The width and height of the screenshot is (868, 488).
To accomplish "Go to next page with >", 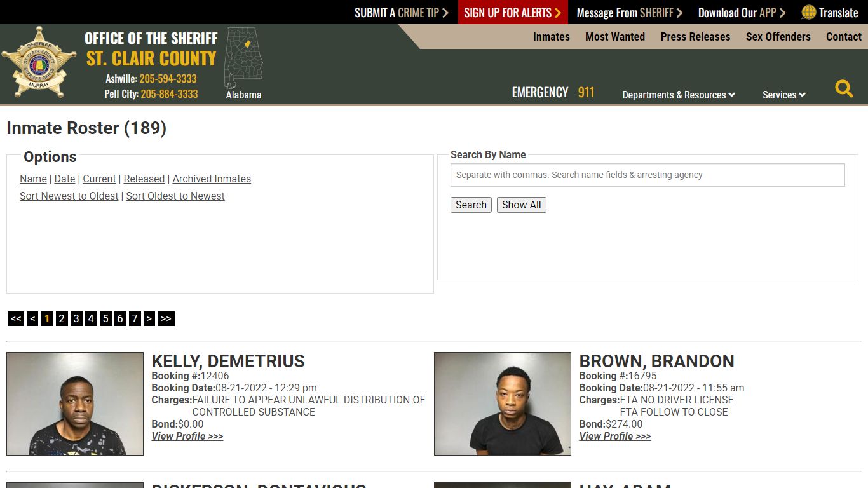I will [149, 319].
